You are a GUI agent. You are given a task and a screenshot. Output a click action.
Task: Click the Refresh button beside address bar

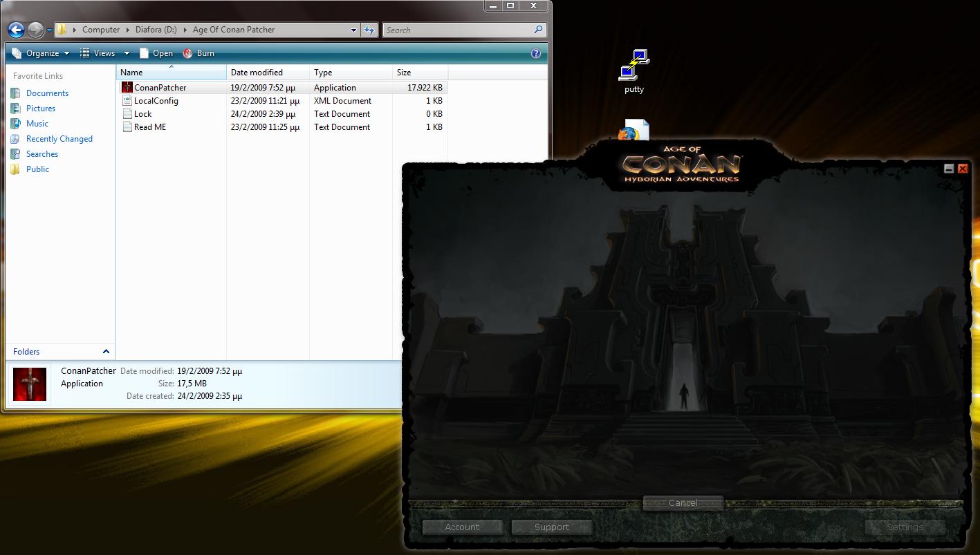click(x=369, y=30)
